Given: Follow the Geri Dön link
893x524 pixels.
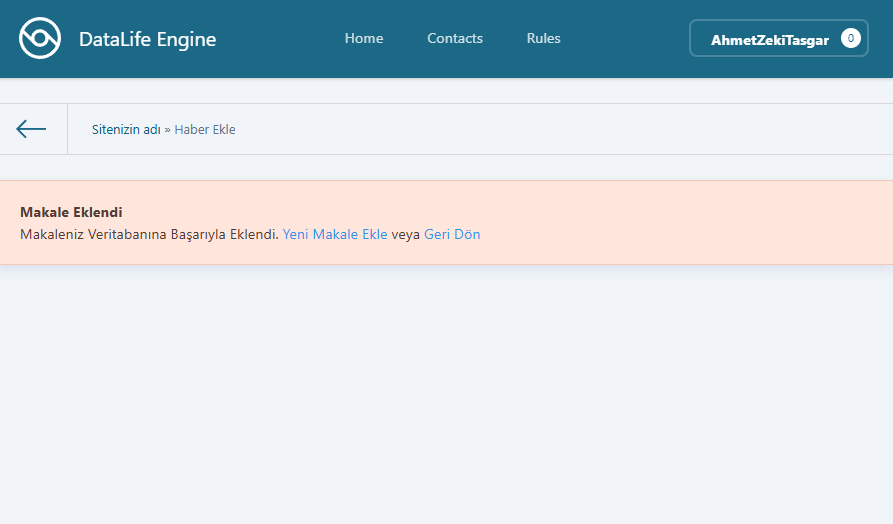Looking at the screenshot, I should [x=452, y=235].
